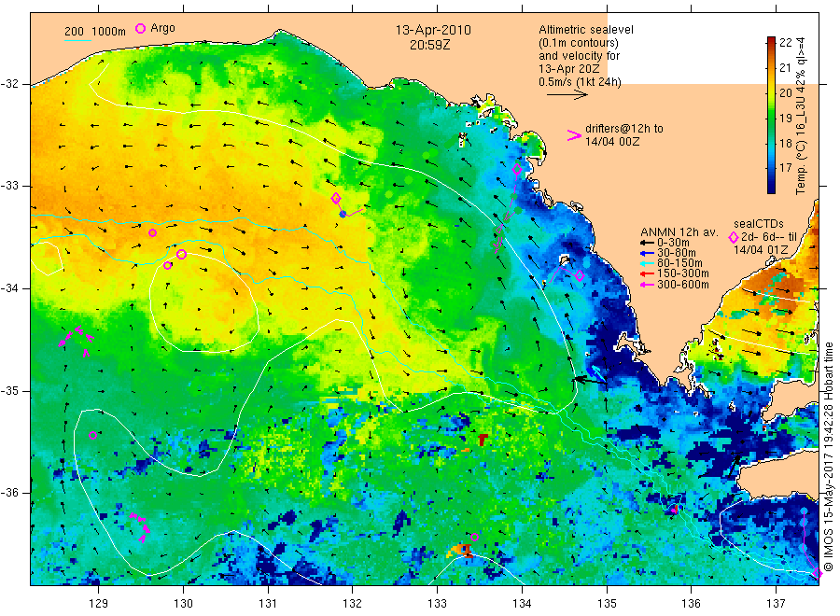840x616 pixels.
Task: Click the 137 longitude axis label
Action: coord(776,604)
